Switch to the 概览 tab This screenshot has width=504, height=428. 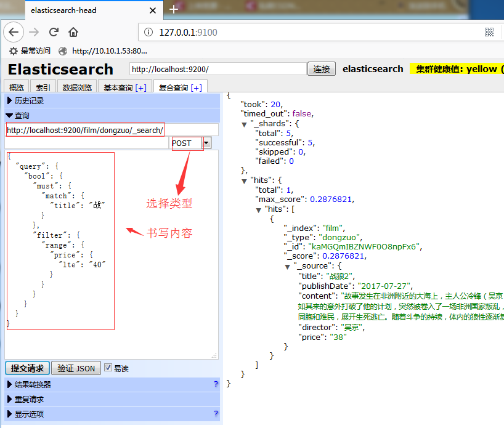click(17, 87)
